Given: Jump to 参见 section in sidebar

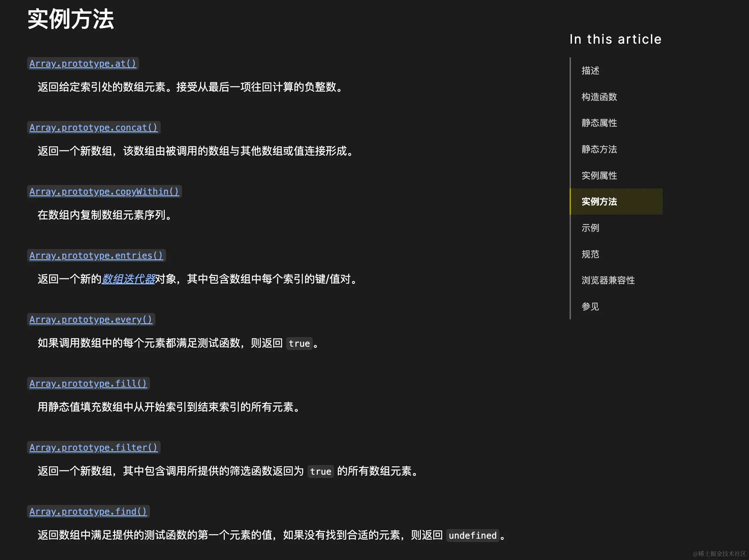Looking at the screenshot, I should click(590, 307).
